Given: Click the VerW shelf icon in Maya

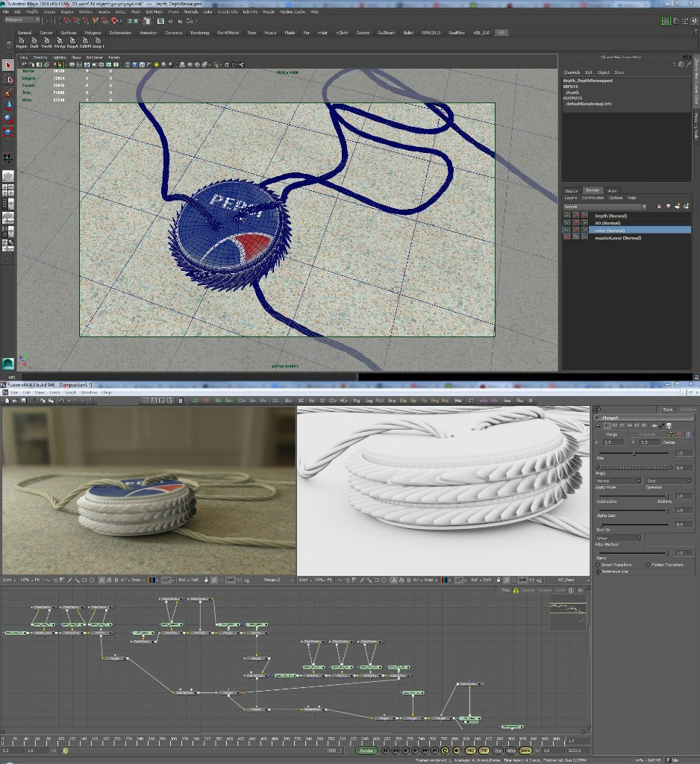Looking at the screenshot, I should tap(46, 43).
